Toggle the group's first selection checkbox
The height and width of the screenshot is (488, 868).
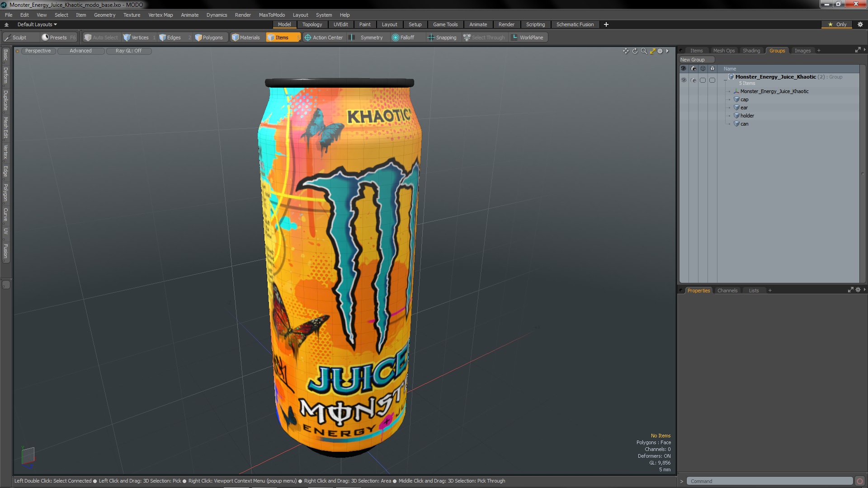click(703, 80)
